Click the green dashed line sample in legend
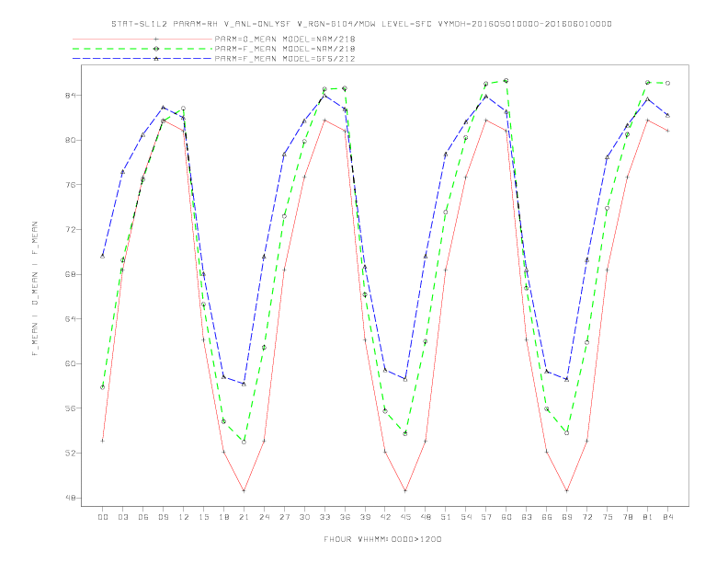 (x=142, y=49)
